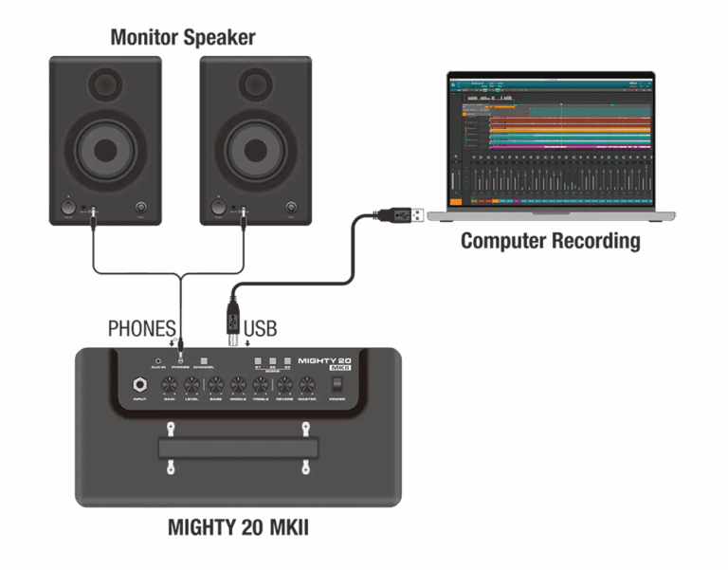
Task: Click the "Monitor Speaker" heading
Action: [183, 38]
